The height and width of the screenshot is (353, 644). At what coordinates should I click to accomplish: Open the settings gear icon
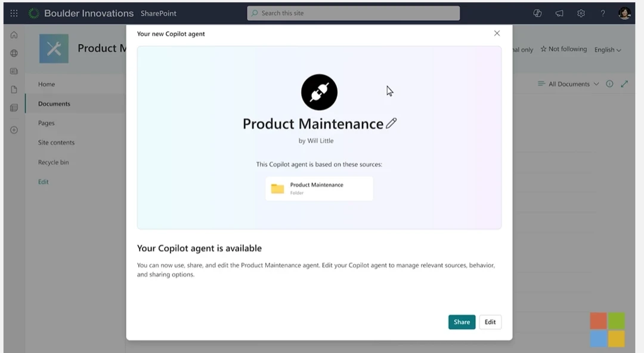point(581,13)
